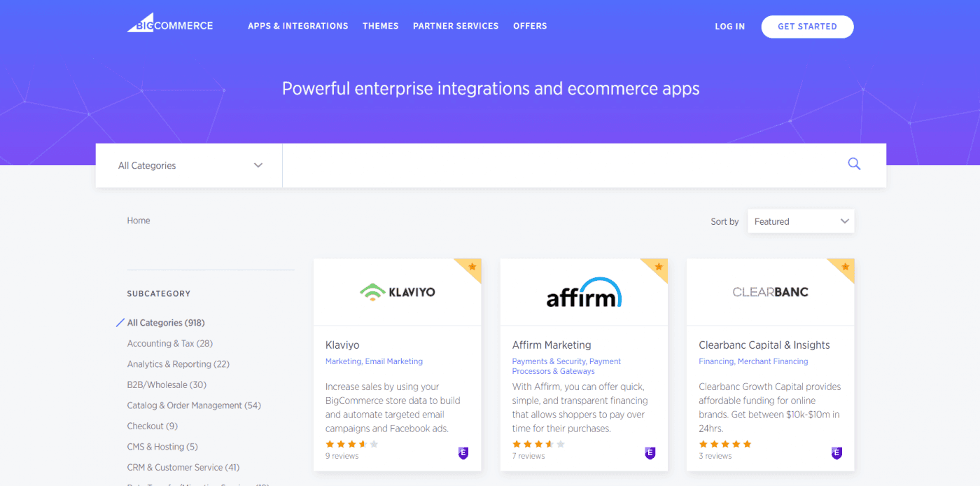The height and width of the screenshot is (486, 980).
Task: Click the Klaviyo star rating
Action: point(352,444)
